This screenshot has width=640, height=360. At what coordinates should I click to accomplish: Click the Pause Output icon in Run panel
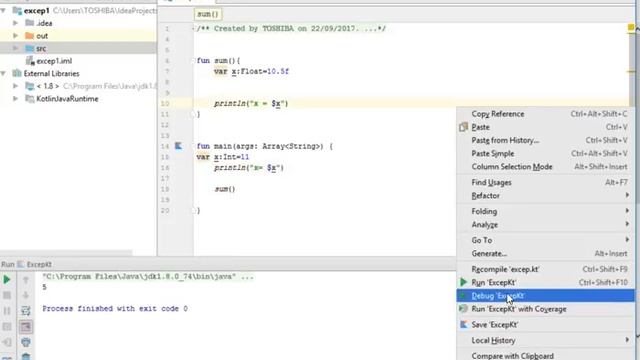coord(7,311)
